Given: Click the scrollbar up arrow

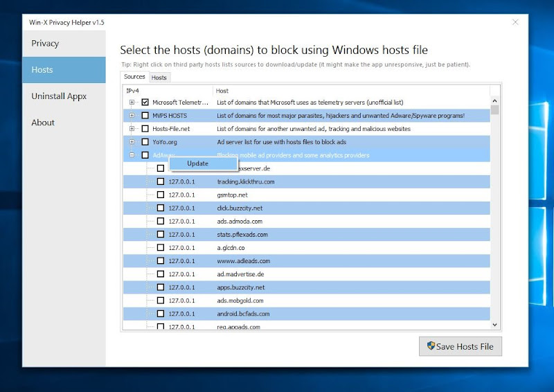Looking at the screenshot, I should [x=494, y=100].
